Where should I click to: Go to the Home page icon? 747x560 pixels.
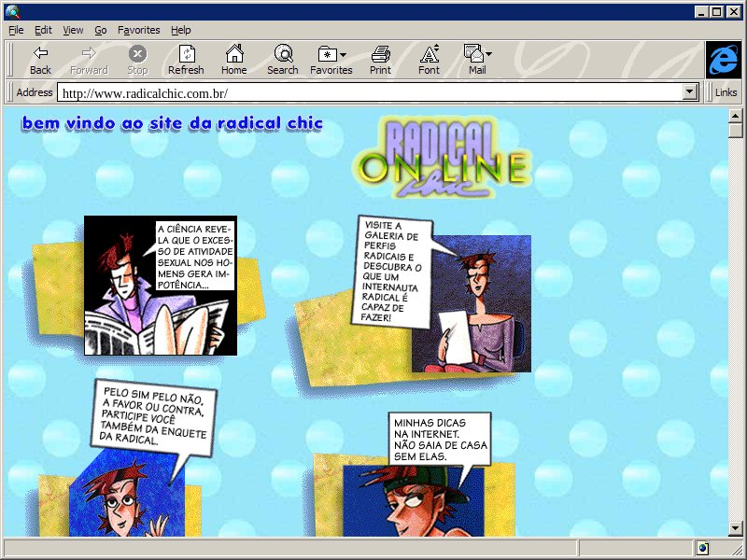coord(233,54)
